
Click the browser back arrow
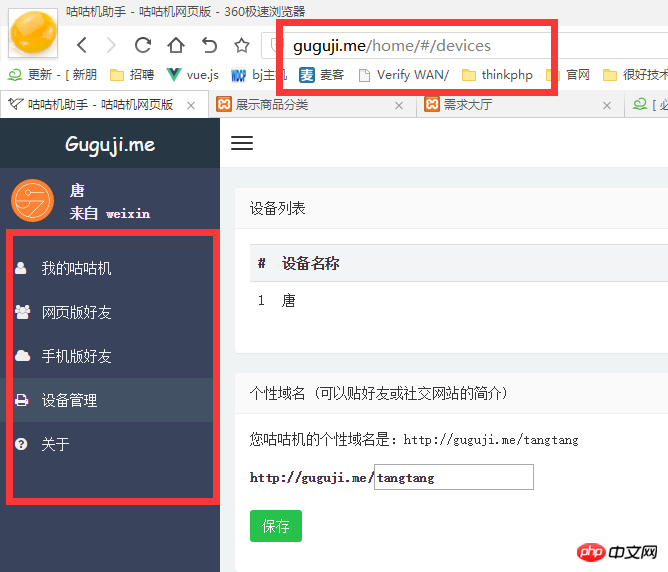[82, 45]
